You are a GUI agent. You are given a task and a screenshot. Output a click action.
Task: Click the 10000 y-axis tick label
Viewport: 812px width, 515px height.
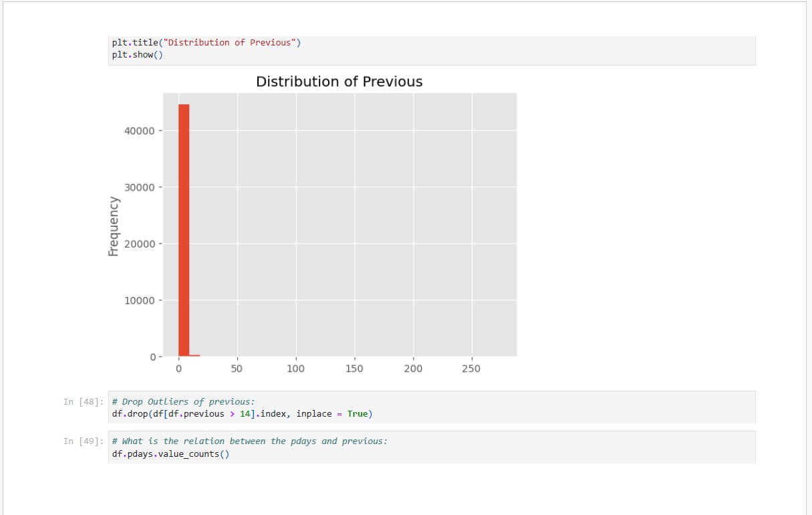[139, 300]
